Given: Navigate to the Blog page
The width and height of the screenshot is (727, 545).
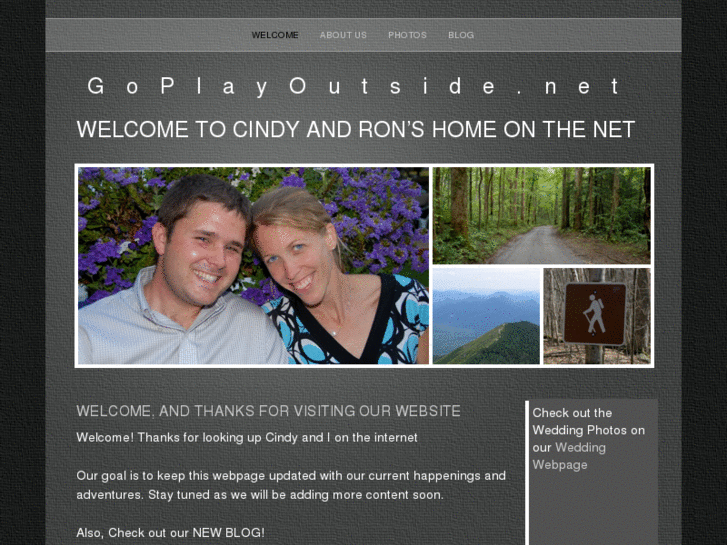Looking at the screenshot, I should pos(460,35).
